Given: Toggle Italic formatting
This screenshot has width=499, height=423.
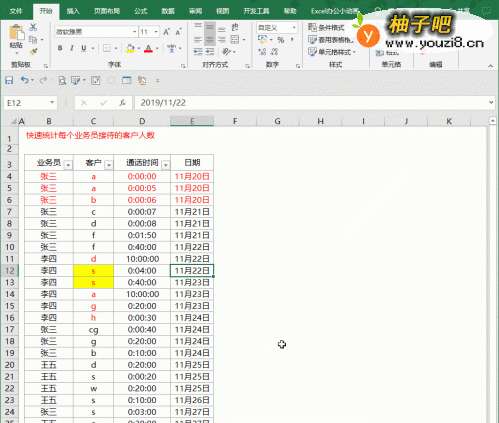Looking at the screenshot, I should tap(72, 48).
